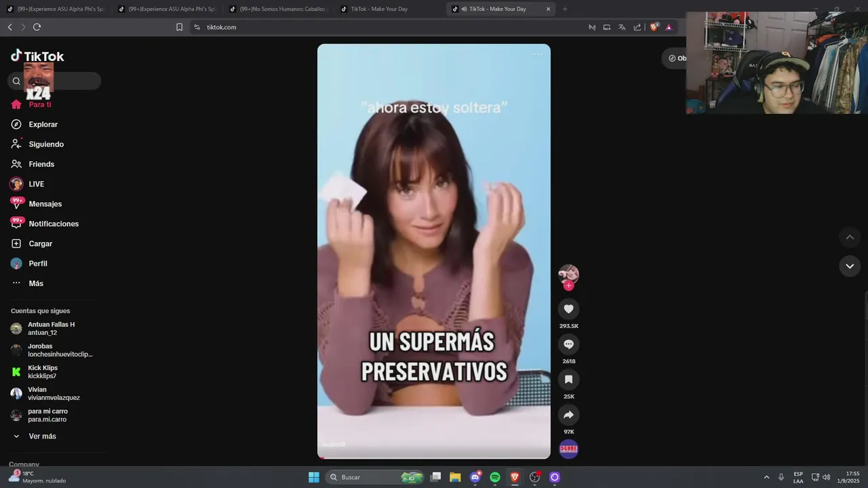The width and height of the screenshot is (868, 488).
Task: Open Antuan Fallas H account
Action: click(x=52, y=329)
